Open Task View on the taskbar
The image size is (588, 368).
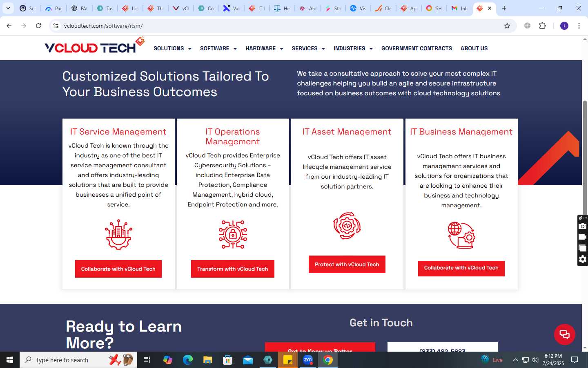point(147,360)
